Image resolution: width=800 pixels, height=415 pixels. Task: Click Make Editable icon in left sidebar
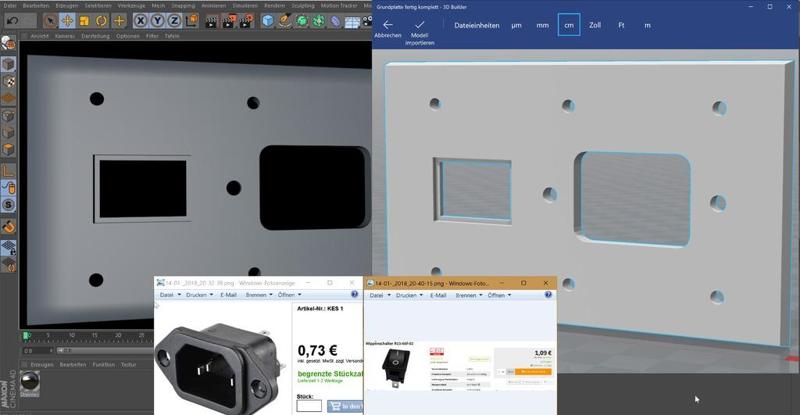point(8,44)
